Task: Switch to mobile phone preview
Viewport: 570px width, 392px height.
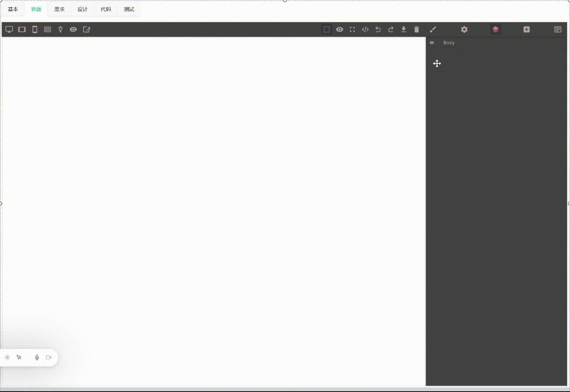Action: coord(35,29)
